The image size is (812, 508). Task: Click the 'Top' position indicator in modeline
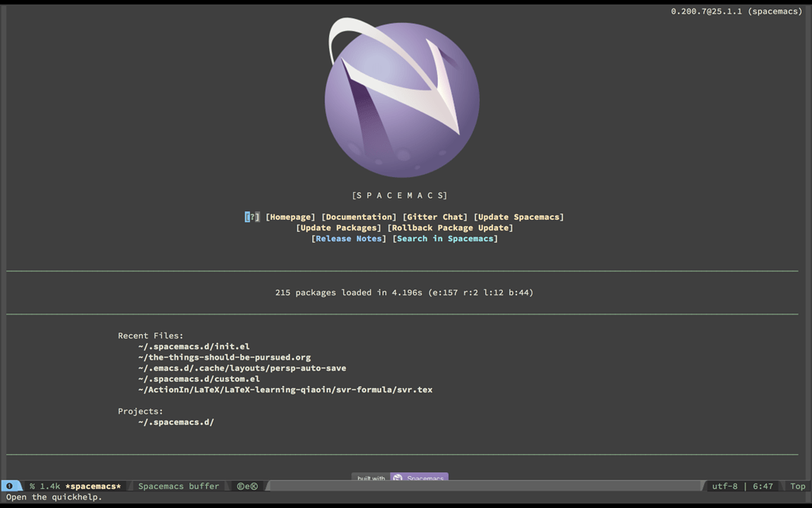point(797,486)
